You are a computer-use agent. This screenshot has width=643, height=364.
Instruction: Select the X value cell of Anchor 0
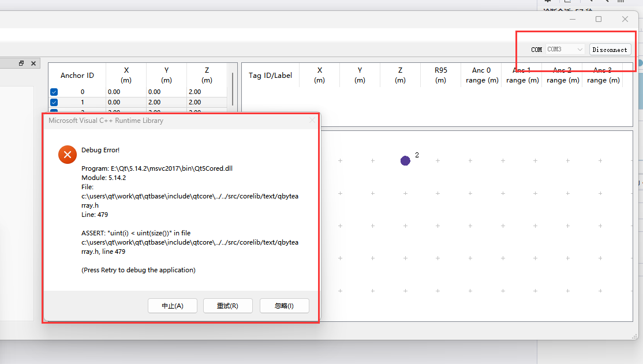pyautogui.click(x=126, y=92)
